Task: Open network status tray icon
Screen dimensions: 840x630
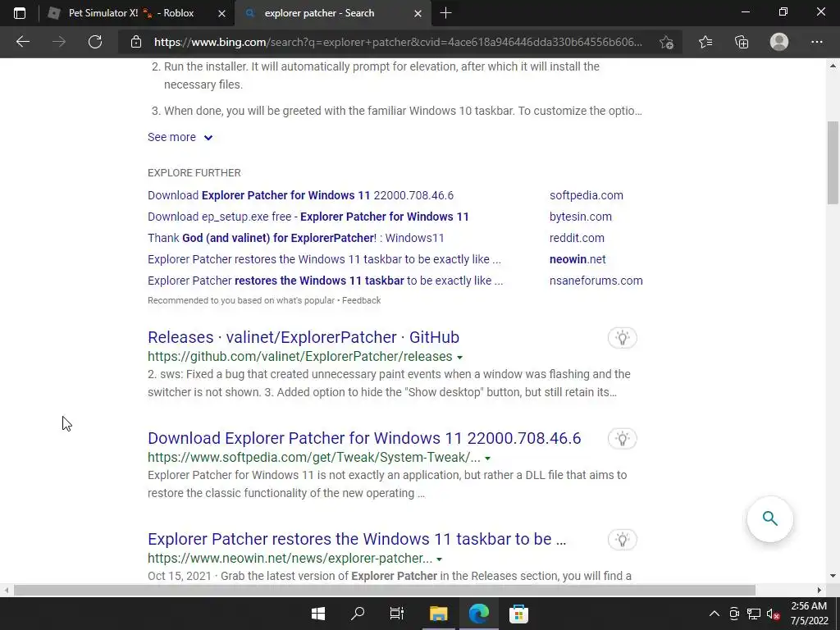Action: coord(754,614)
